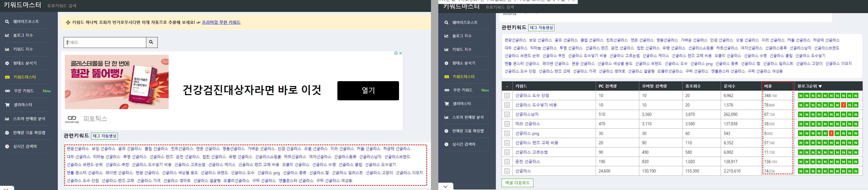The image size is (868, 190).
Task: Follow the 프리미엄 무한 키워드 link in yellow banner
Action: [221, 22]
